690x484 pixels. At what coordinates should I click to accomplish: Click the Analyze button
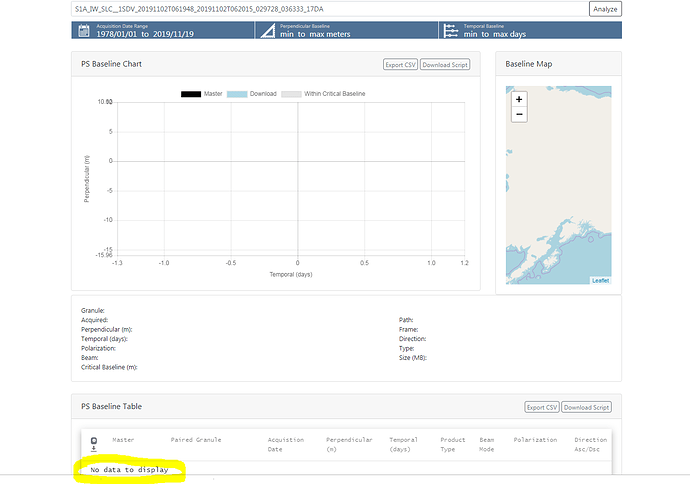click(605, 9)
